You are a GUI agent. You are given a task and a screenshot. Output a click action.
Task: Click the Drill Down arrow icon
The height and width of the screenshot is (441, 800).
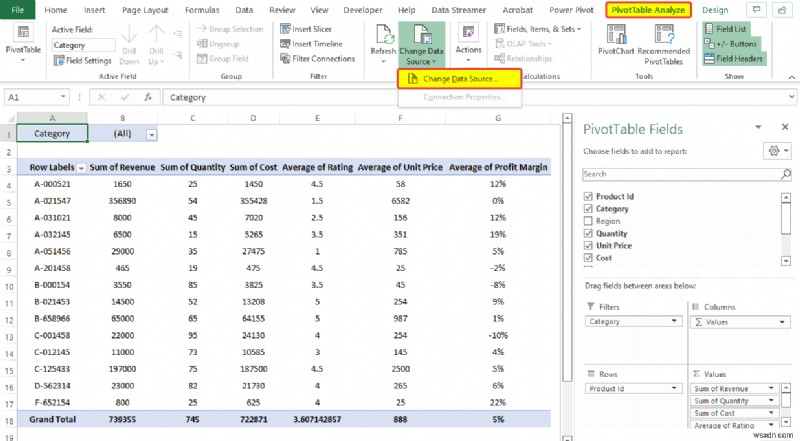pos(129,35)
